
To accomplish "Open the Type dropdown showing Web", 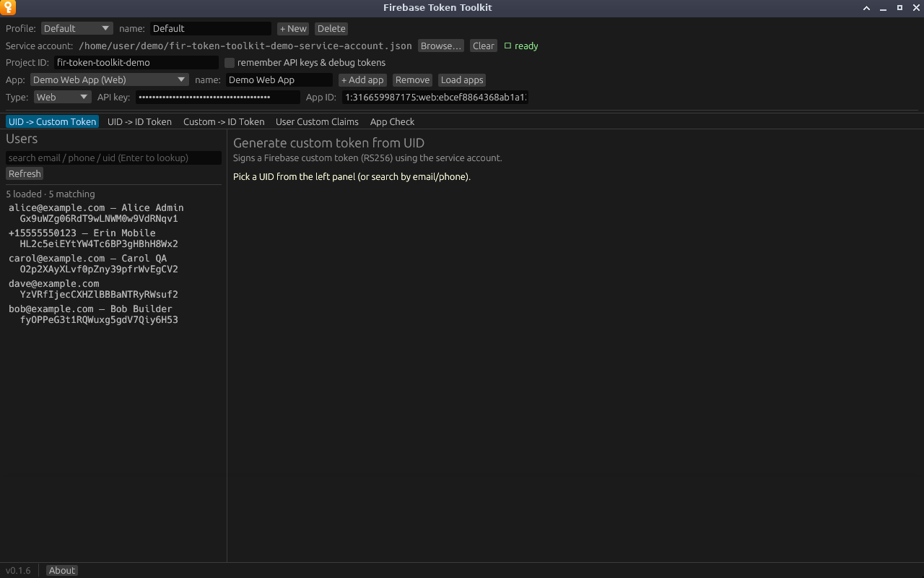I will [x=63, y=98].
